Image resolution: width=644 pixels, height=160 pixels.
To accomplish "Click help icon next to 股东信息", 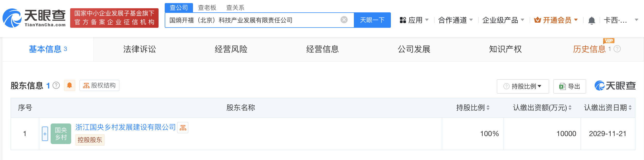I will [56, 85].
